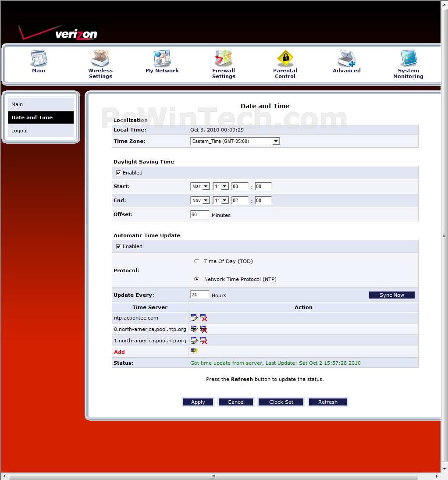Click the DST Start minute field
Screen dimensions: 448x480
(263, 186)
